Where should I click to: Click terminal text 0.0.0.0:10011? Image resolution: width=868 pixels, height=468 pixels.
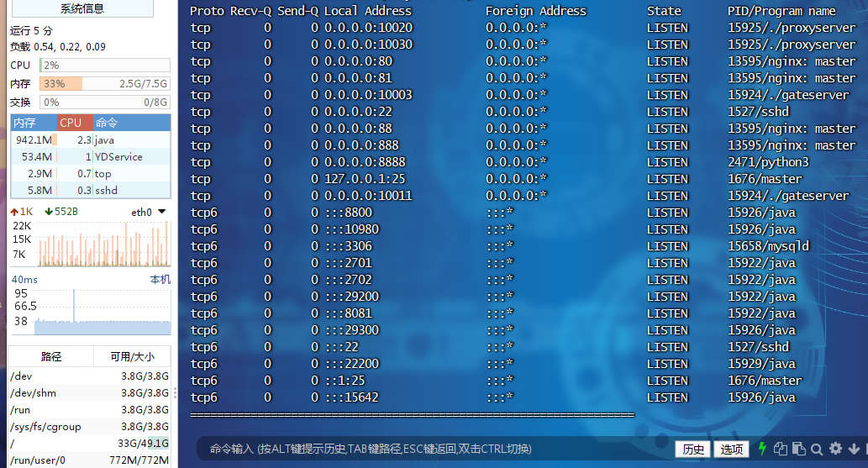(368, 196)
